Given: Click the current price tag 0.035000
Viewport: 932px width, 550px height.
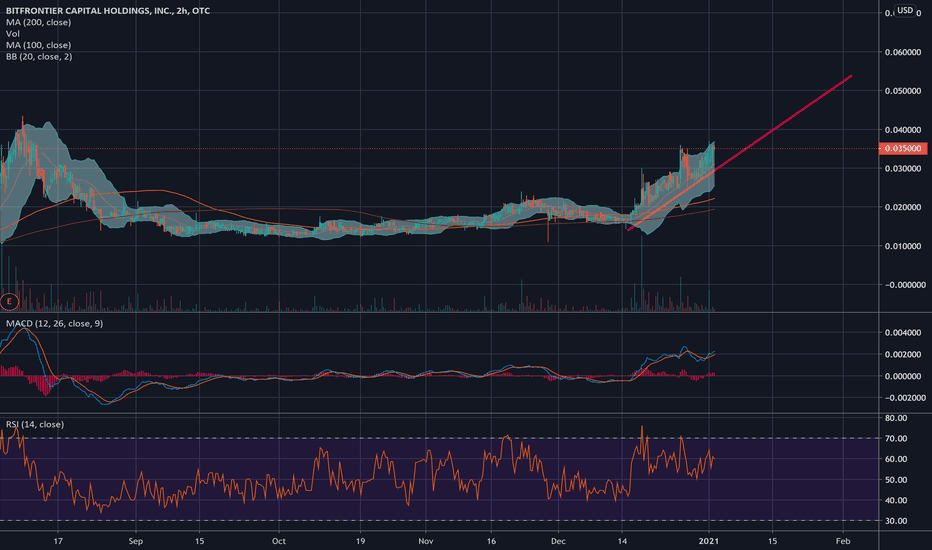Looking at the screenshot, I should pos(902,148).
